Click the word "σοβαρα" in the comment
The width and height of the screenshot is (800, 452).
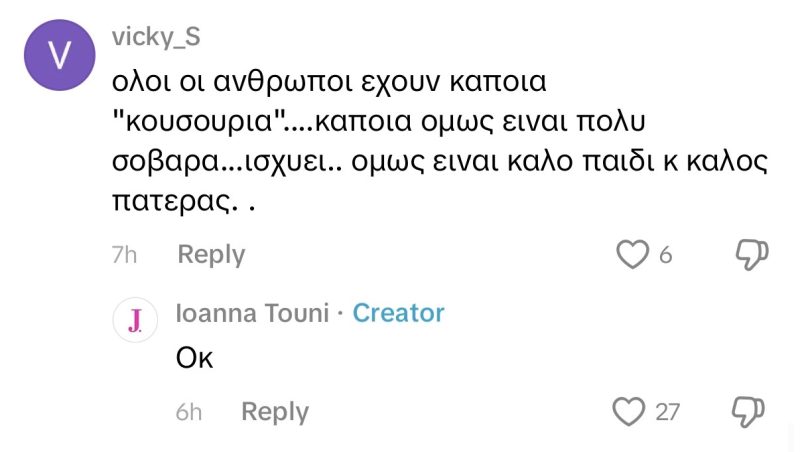[159, 163]
